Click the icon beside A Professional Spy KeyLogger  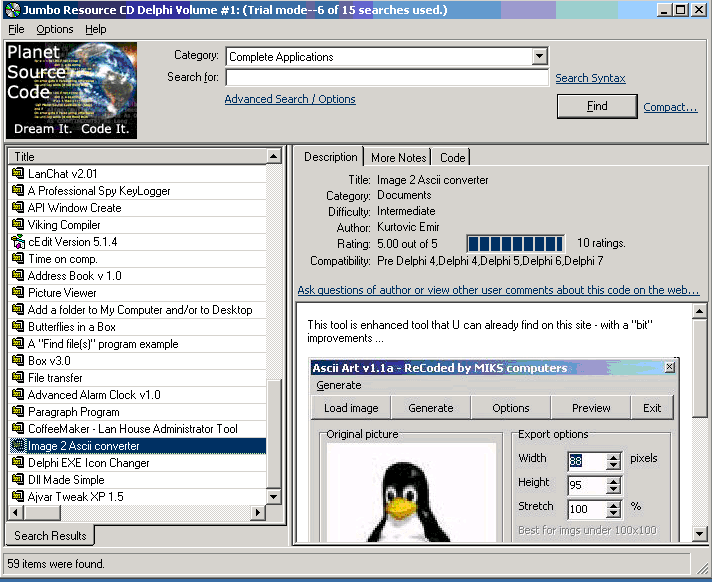point(18,190)
